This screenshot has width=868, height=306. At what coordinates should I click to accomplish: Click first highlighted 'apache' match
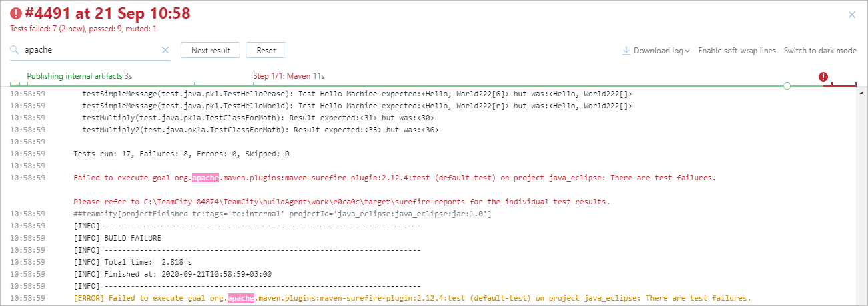pyautogui.click(x=205, y=178)
